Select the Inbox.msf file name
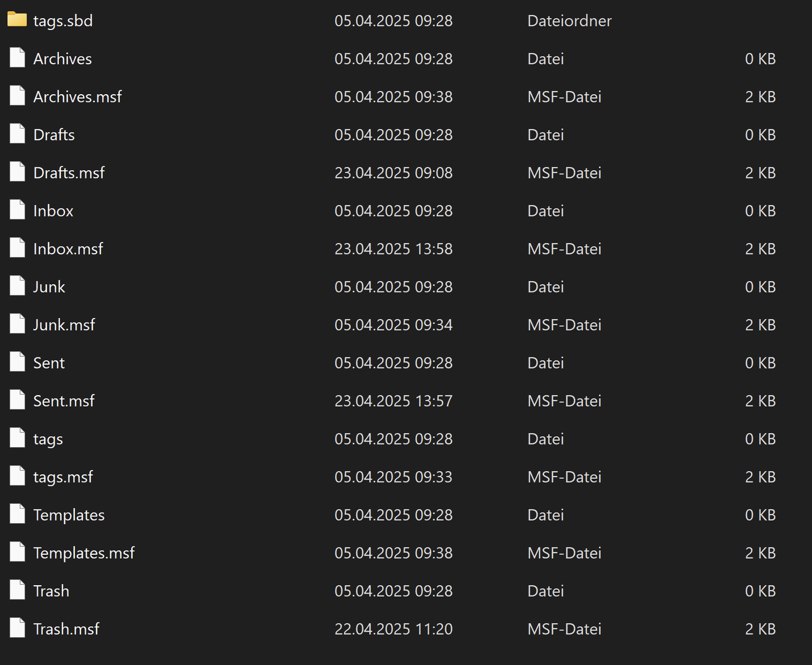 [68, 249]
